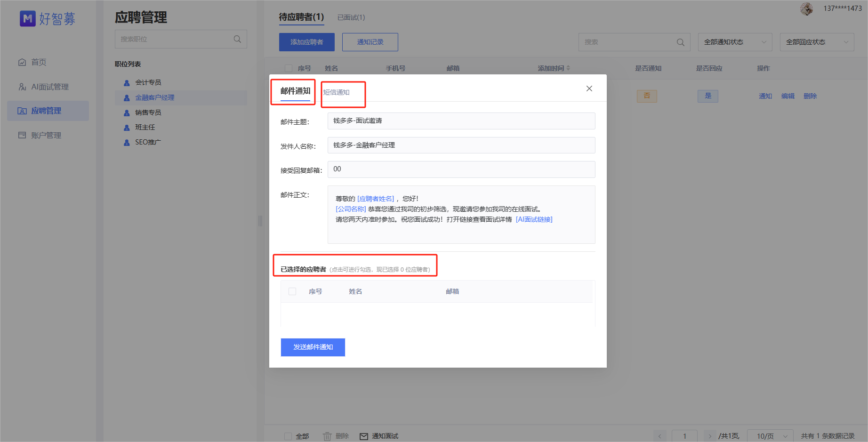Open the 全部回应状态 dropdown
This screenshot has width=868, height=442.
[x=817, y=42]
